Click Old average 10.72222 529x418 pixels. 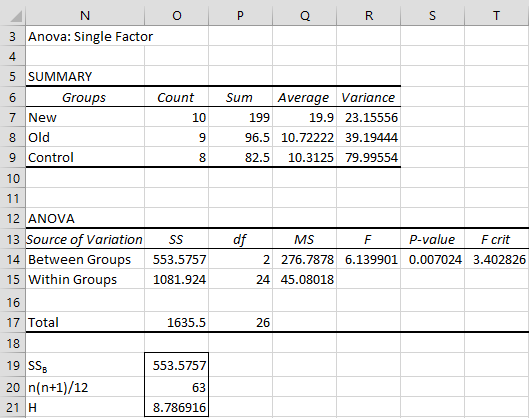[304, 137]
